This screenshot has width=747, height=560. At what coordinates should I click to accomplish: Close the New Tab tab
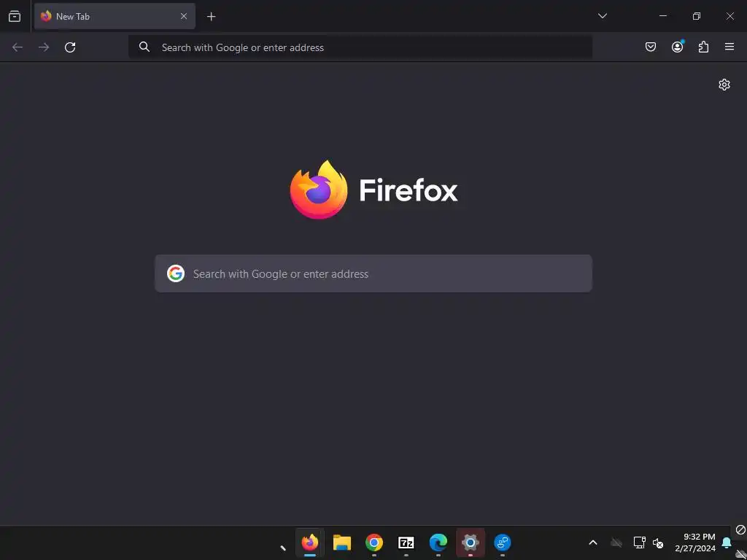click(183, 16)
